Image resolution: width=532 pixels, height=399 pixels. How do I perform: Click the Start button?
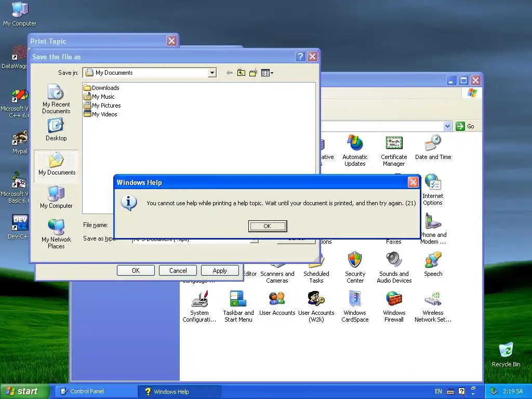(24, 391)
